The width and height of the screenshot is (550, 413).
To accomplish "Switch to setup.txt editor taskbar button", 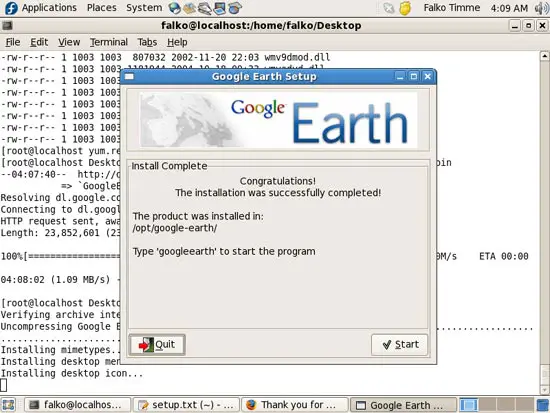I will 187,405.
